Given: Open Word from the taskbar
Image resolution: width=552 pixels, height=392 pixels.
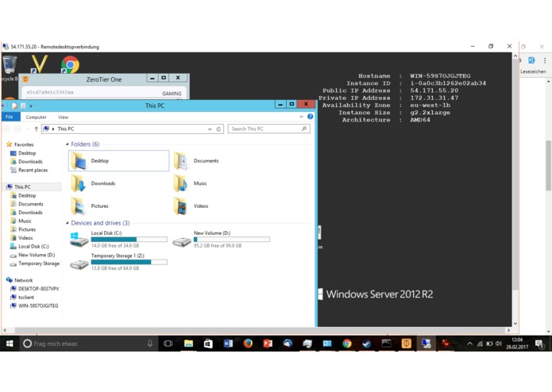Looking at the screenshot, I should pyautogui.click(x=228, y=344).
